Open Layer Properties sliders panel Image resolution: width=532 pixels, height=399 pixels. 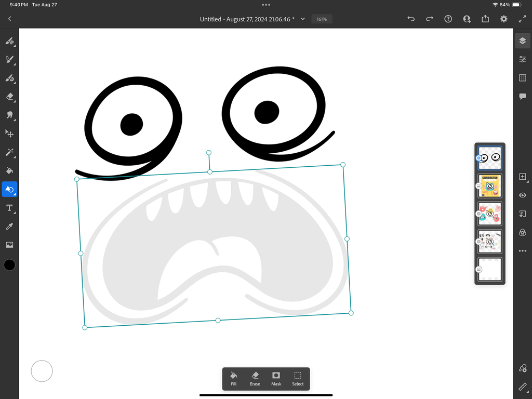coord(523,59)
